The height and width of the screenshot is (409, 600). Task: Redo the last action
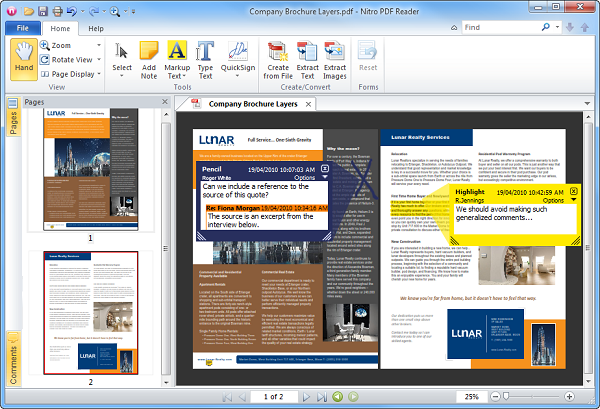(94, 11)
